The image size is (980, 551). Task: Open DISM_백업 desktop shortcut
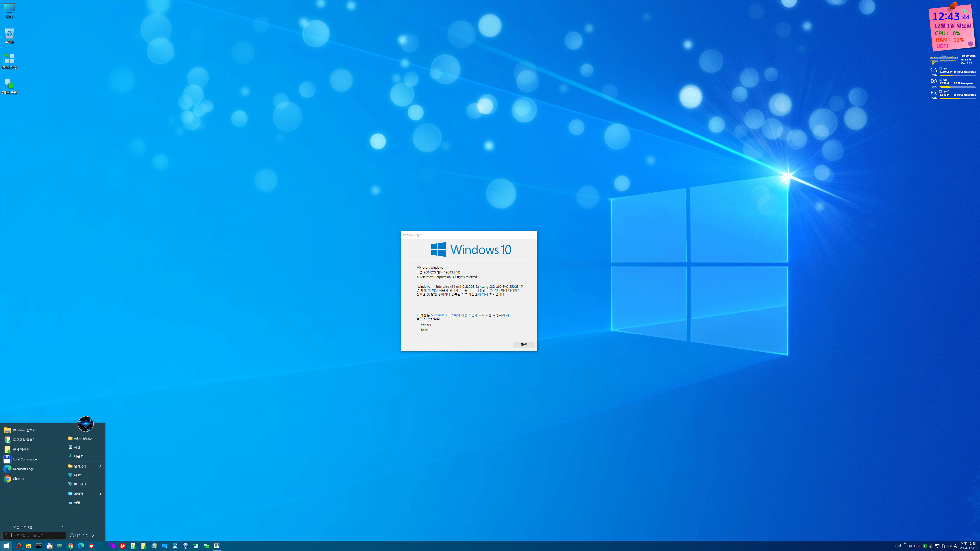pos(9,61)
